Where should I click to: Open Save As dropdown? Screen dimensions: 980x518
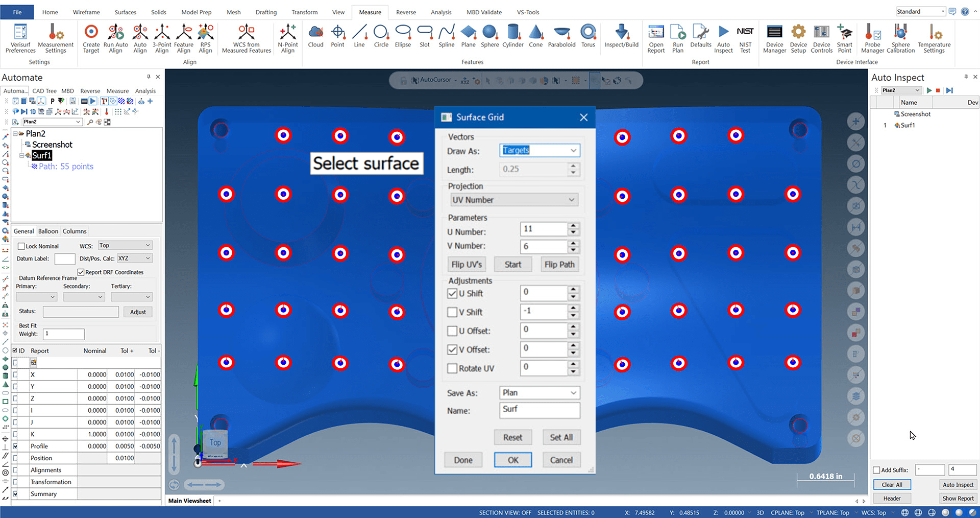pos(540,393)
